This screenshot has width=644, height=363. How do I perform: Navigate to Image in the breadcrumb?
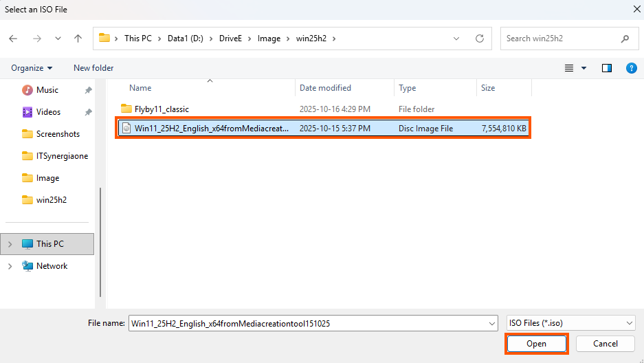click(269, 38)
